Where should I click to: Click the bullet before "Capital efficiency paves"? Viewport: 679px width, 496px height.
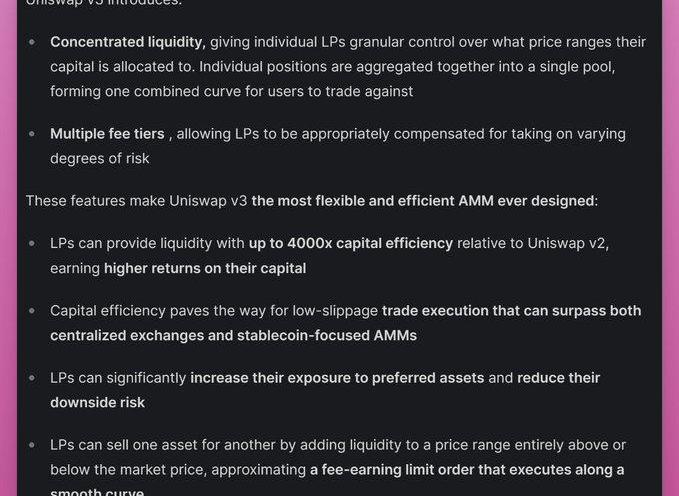coord(32,311)
